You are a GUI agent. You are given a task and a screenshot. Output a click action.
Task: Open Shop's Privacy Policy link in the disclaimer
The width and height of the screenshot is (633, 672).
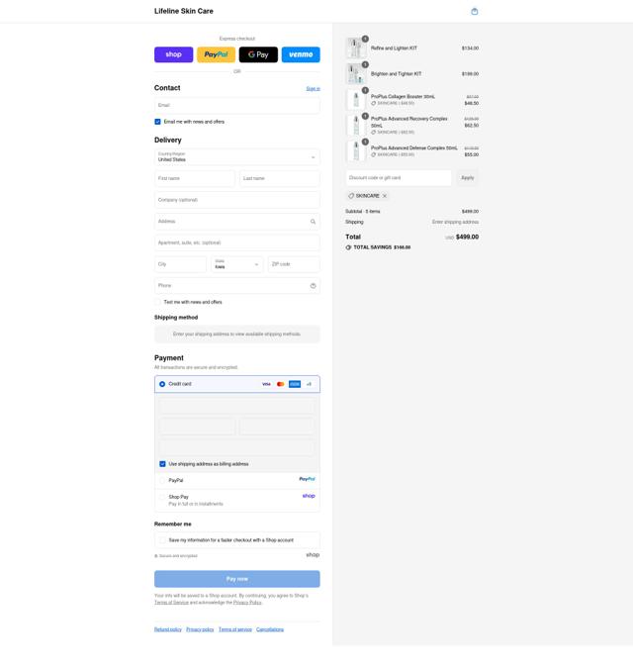click(x=247, y=603)
